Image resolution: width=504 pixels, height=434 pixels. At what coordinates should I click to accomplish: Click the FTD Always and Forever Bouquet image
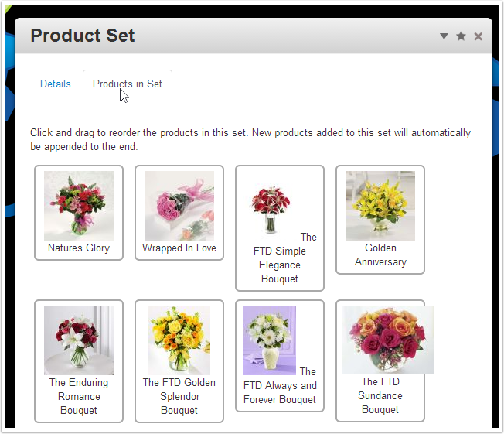[x=270, y=340]
